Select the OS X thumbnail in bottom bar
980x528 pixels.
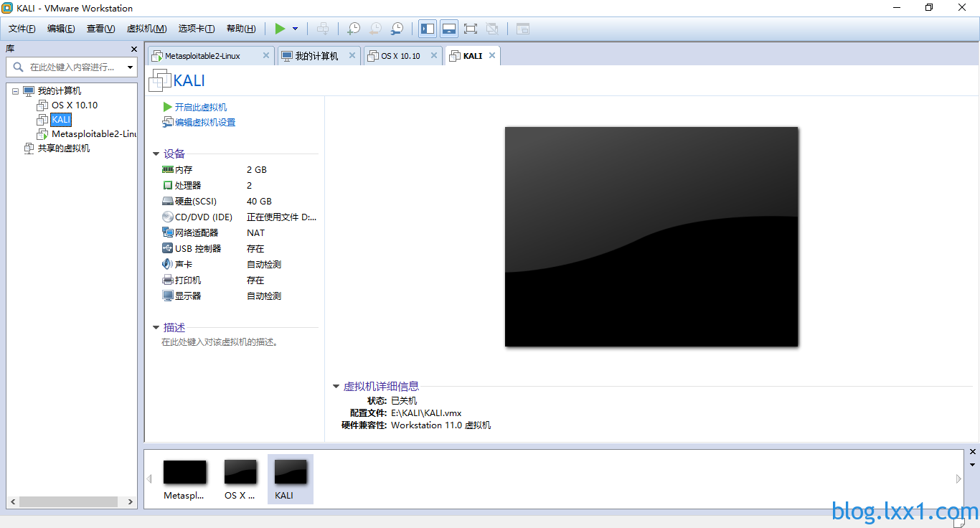point(240,479)
